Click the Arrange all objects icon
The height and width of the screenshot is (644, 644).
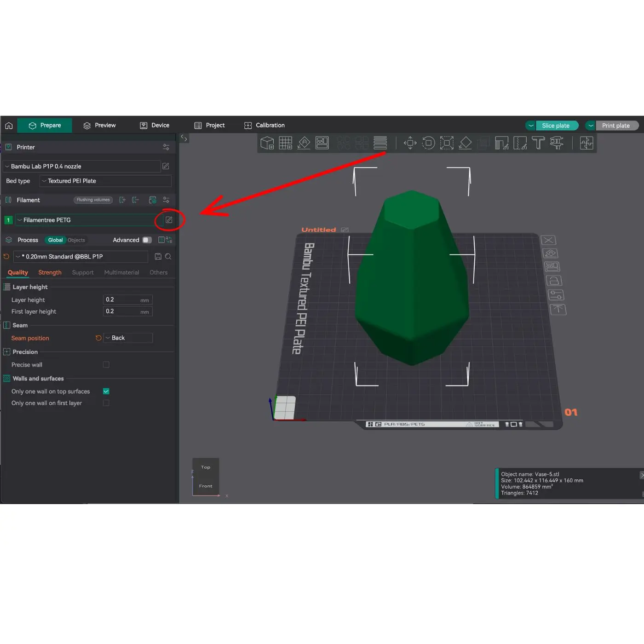pyautogui.click(x=322, y=143)
